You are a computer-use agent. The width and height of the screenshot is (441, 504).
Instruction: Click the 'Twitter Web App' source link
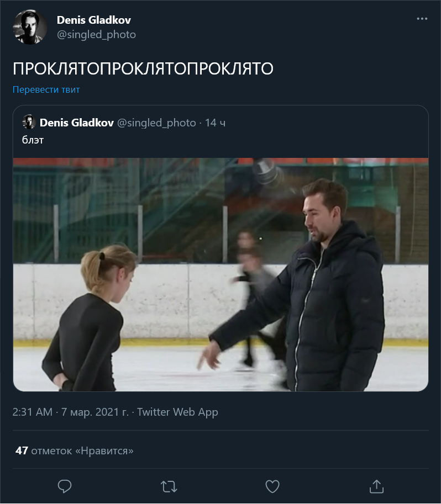(x=177, y=412)
